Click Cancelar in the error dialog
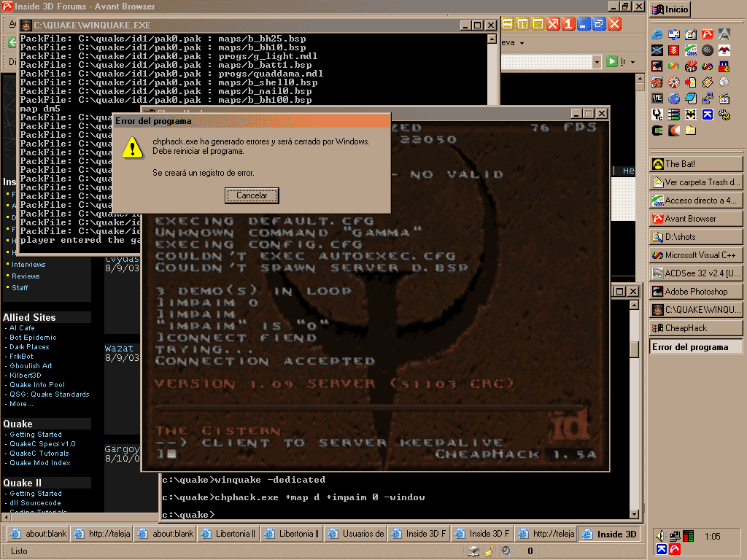The width and height of the screenshot is (747, 560). (x=252, y=195)
